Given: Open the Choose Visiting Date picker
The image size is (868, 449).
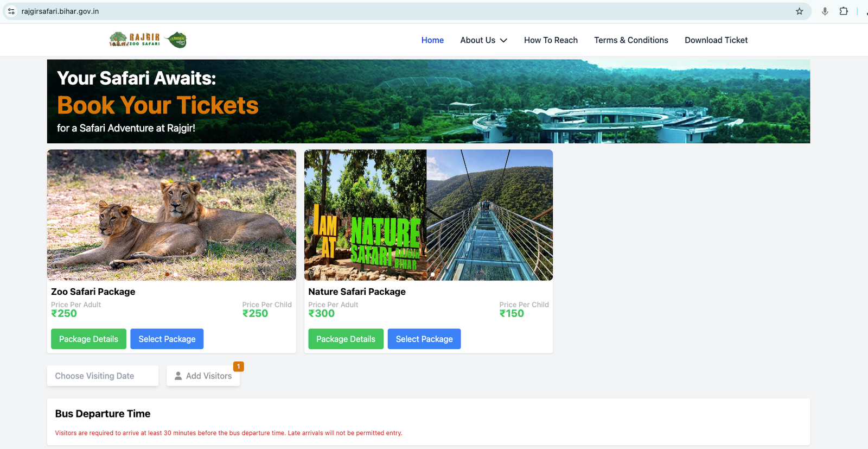Looking at the screenshot, I should tap(103, 376).
